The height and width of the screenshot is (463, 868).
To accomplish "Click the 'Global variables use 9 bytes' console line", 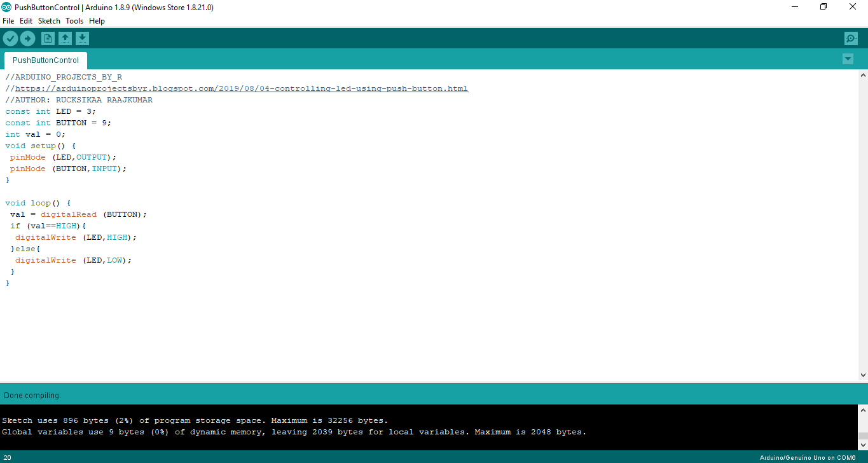I will tap(294, 432).
